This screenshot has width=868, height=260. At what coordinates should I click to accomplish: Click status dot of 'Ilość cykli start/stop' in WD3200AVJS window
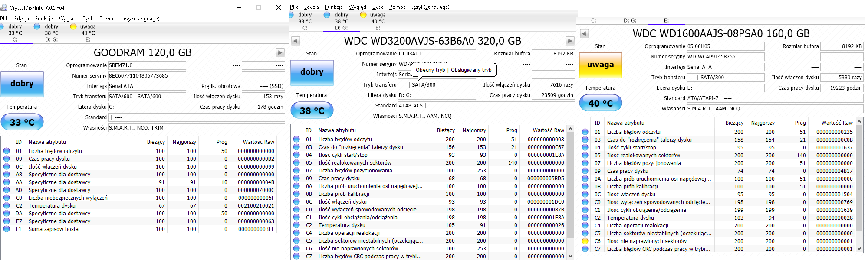pyautogui.click(x=296, y=155)
